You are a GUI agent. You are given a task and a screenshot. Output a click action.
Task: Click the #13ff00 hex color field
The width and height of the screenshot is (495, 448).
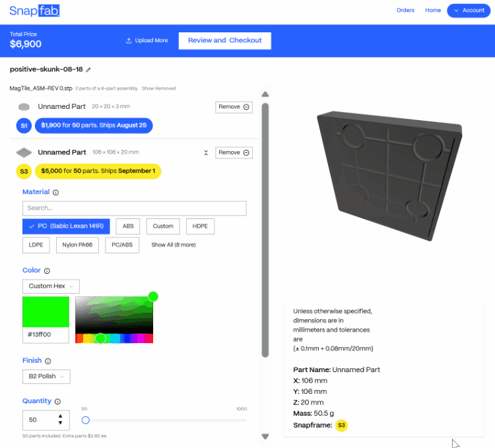(46, 335)
